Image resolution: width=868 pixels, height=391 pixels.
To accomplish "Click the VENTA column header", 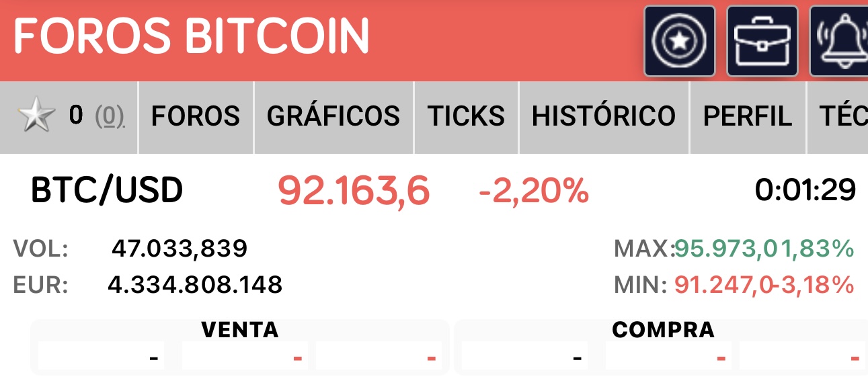I will (x=239, y=329).
